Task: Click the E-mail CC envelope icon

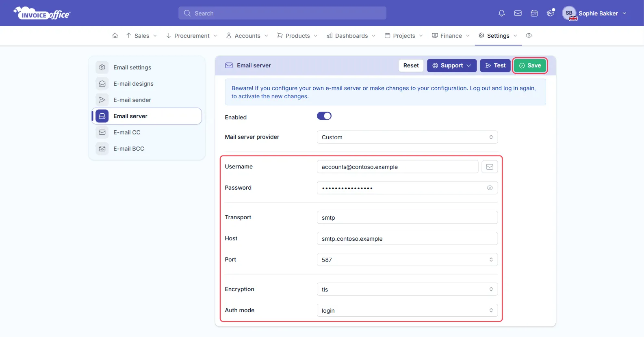Action: click(102, 132)
